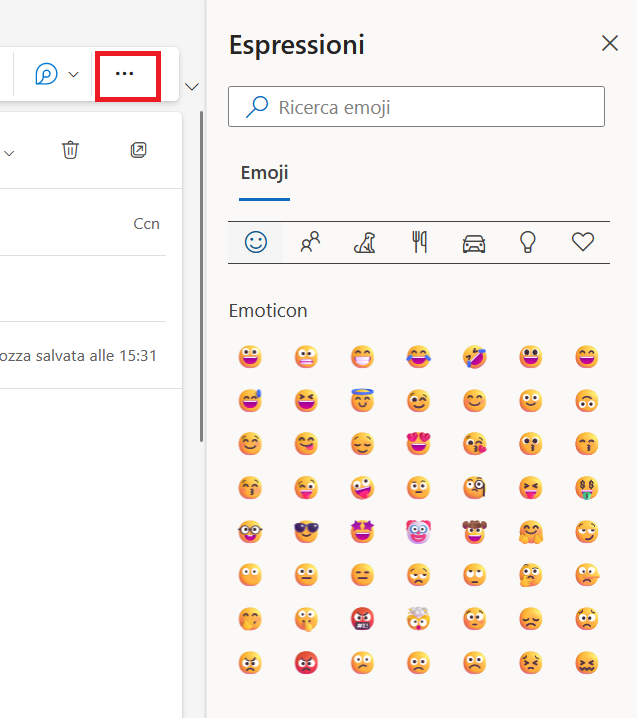Insert the halo angel face emoji

pos(362,400)
